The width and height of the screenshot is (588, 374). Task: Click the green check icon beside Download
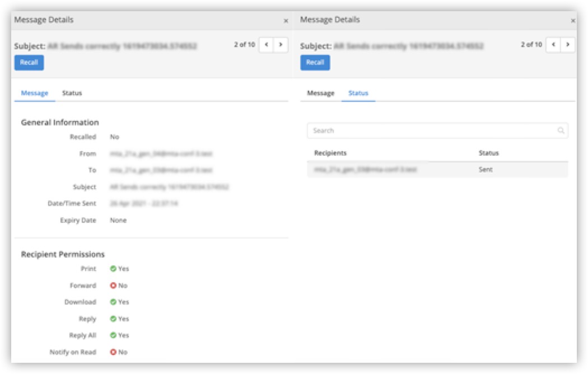pyautogui.click(x=113, y=302)
